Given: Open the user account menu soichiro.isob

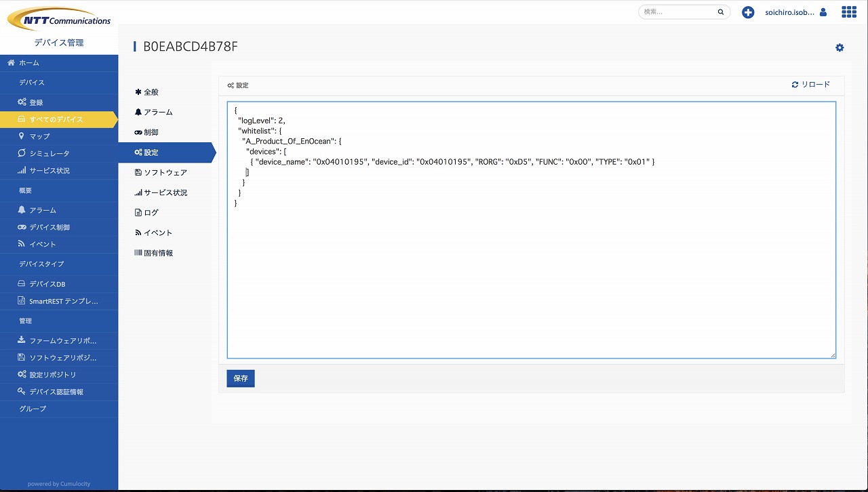Looking at the screenshot, I should 795,12.
